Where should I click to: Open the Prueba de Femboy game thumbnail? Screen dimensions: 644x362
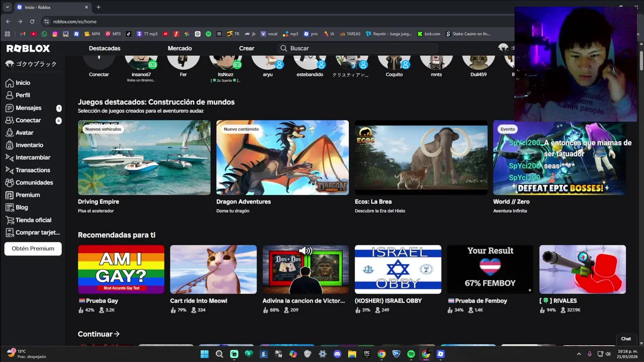pos(491,269)
